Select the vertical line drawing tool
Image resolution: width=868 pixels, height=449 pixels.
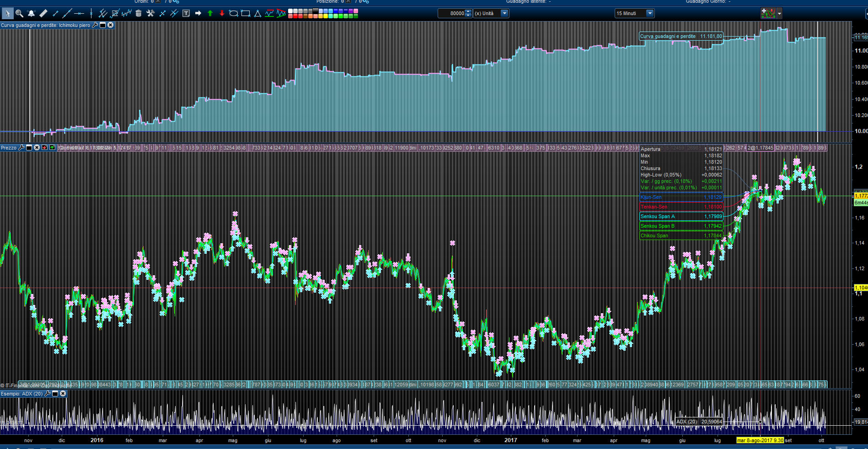coord(91,13)
